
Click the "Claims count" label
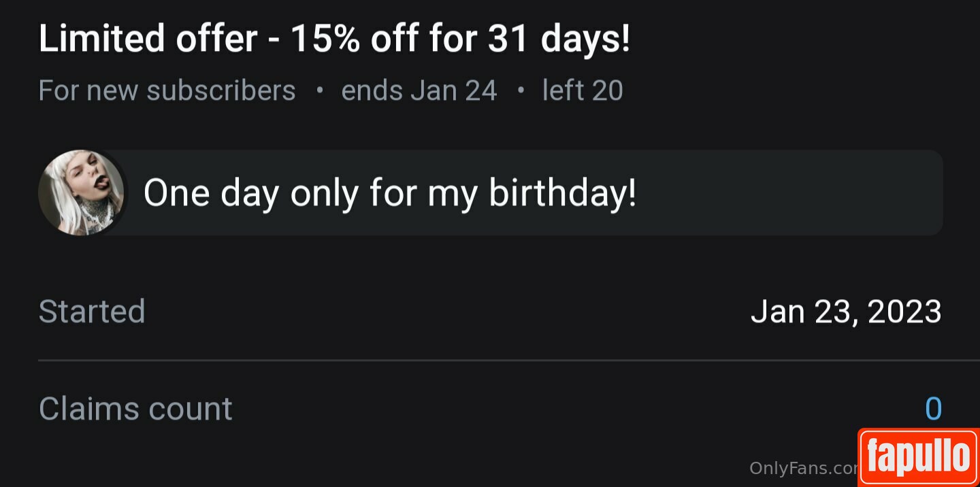coord(135,409)
